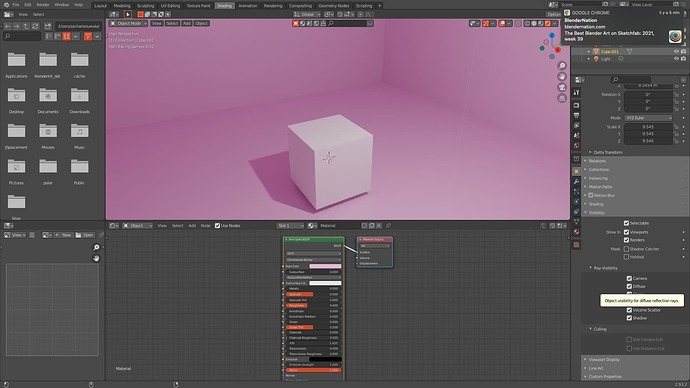Toggle the camera view gizmo in the viewport
690x388 pixels.
562,87
